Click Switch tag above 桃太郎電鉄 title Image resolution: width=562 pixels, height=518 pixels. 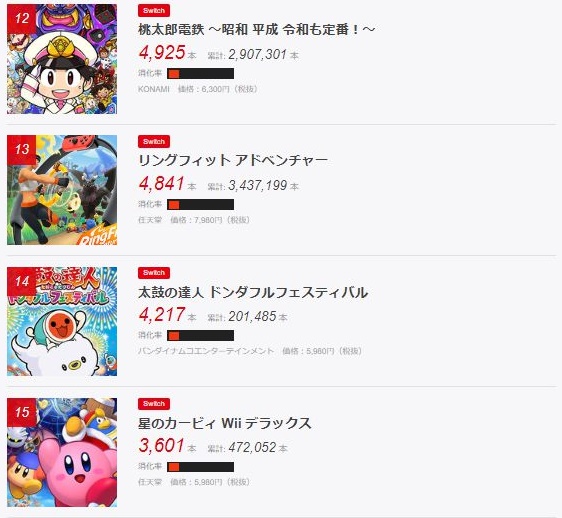tap(154, 10)
